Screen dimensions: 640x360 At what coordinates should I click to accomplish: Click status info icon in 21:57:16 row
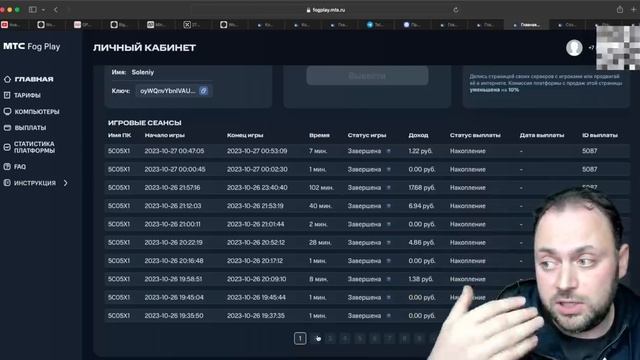coord(389,188)
